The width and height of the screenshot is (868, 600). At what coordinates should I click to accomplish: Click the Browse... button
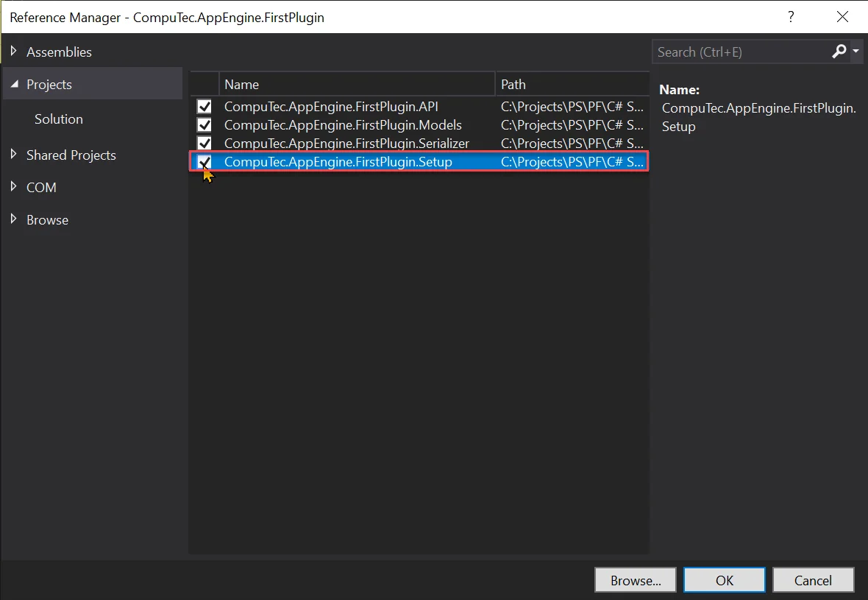click(x=635, y=579)
